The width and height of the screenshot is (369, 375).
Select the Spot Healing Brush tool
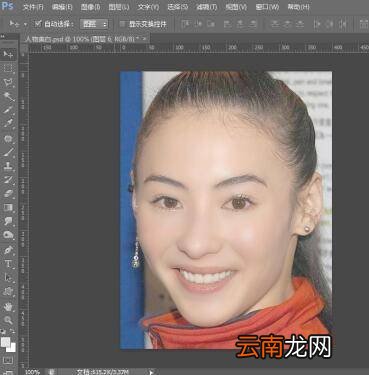point(8,138)
